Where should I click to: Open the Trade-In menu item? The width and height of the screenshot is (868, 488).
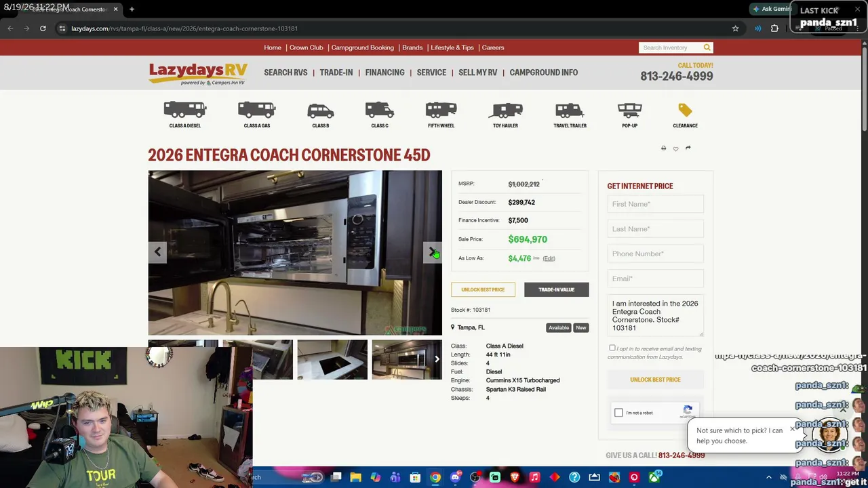336,73
